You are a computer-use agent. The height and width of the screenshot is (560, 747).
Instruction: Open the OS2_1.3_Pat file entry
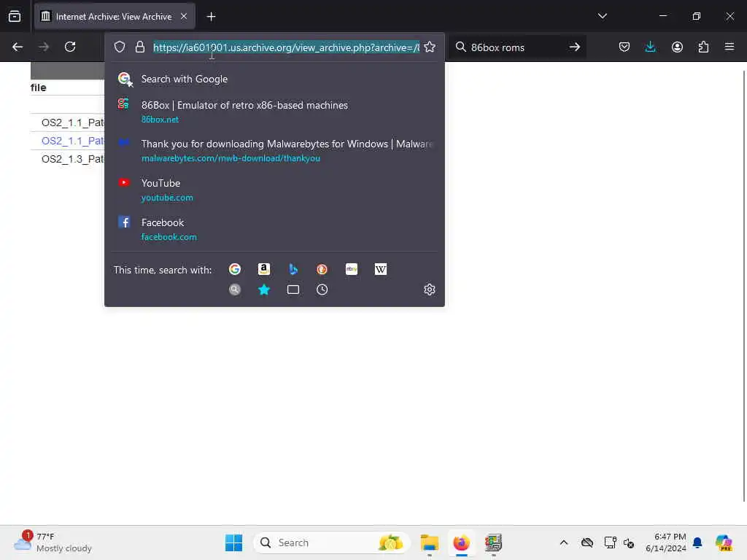click(x=72, y=159)
